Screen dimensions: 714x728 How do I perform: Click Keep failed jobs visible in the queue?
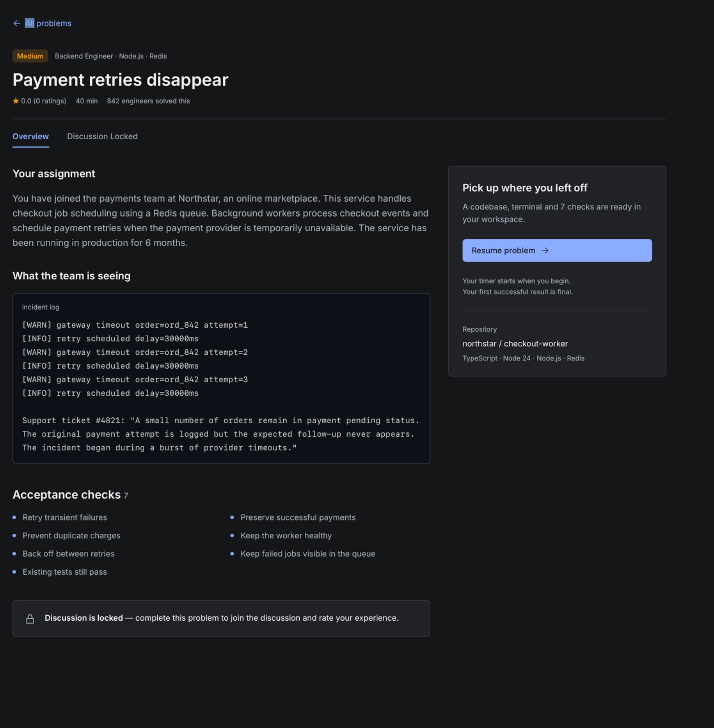[308, 554]
